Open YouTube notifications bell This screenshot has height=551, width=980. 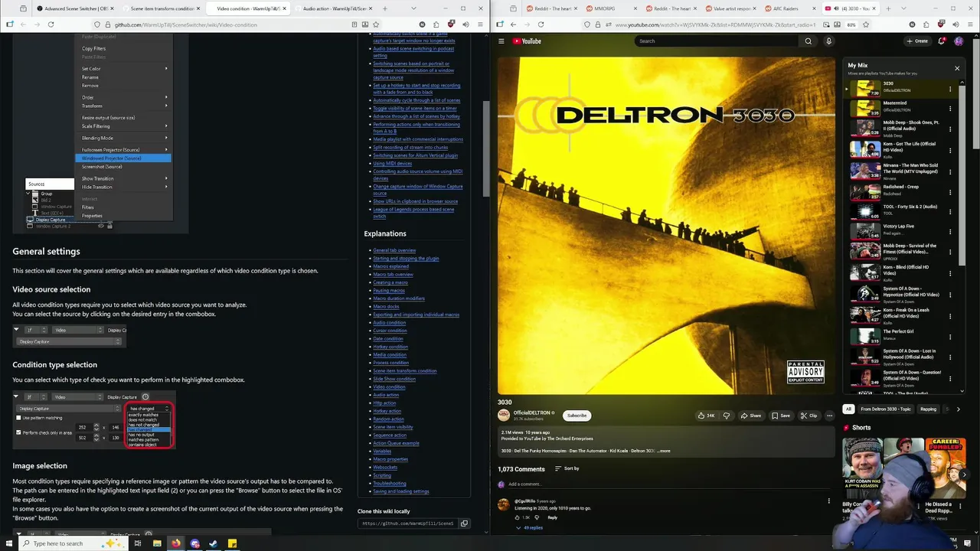pos(942,41)
